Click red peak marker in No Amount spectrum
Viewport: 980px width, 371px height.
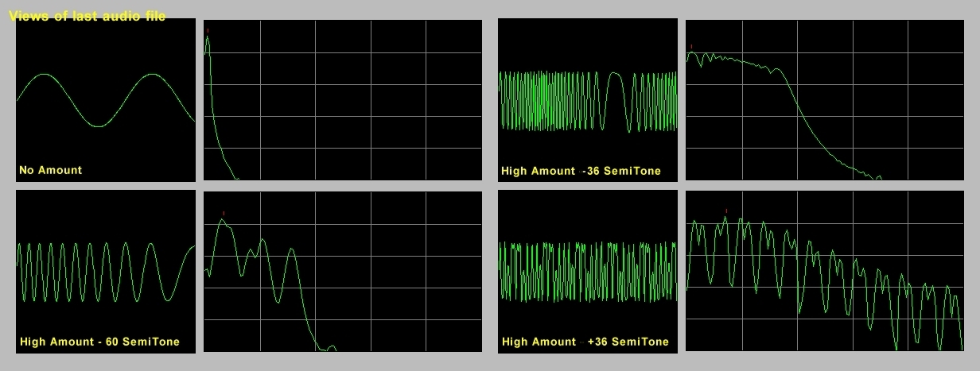click(208, 31)
